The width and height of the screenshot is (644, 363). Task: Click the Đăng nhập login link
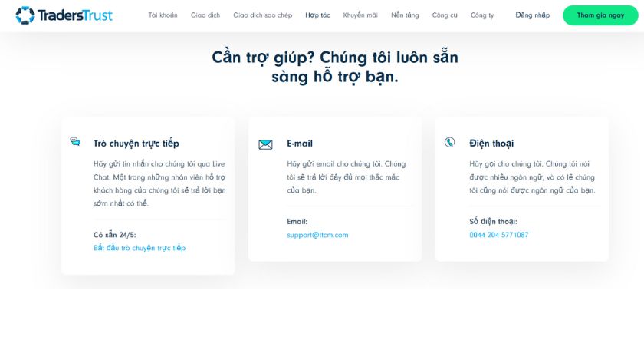click(532, 15)
